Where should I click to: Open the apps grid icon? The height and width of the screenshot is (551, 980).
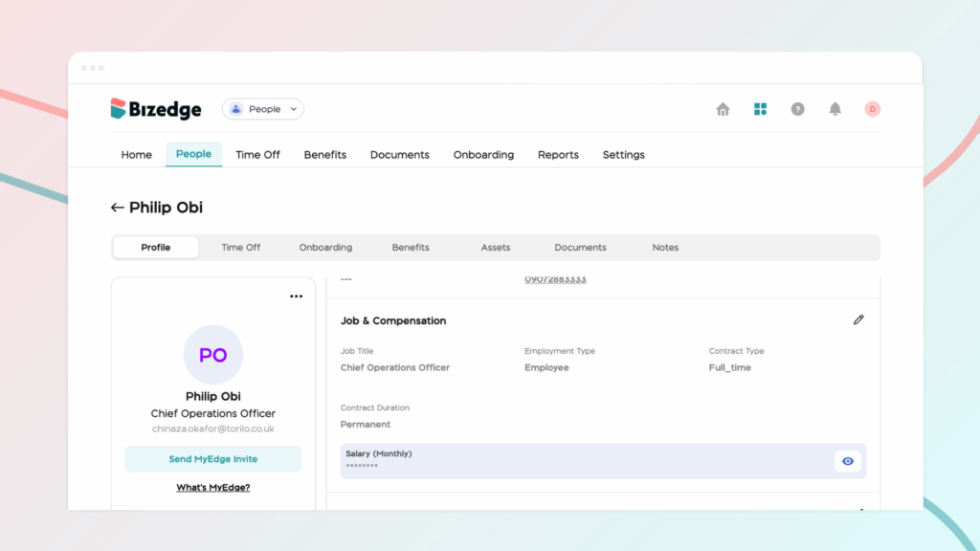coord(760,109)
